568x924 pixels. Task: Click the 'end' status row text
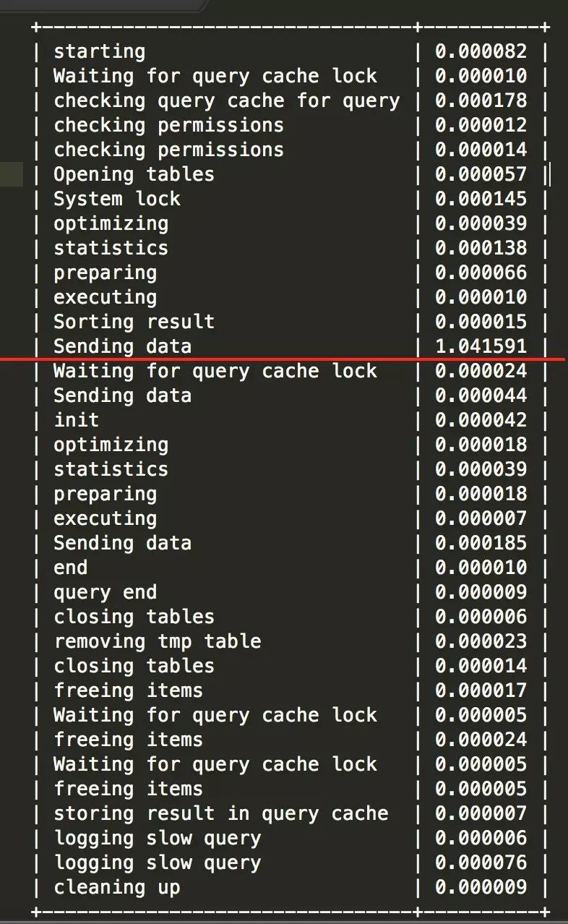pos(70,568)
